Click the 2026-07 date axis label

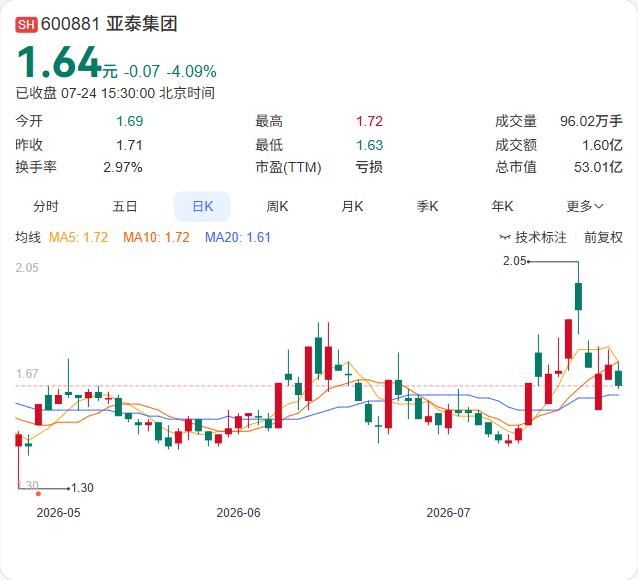[x=448, y=512]
